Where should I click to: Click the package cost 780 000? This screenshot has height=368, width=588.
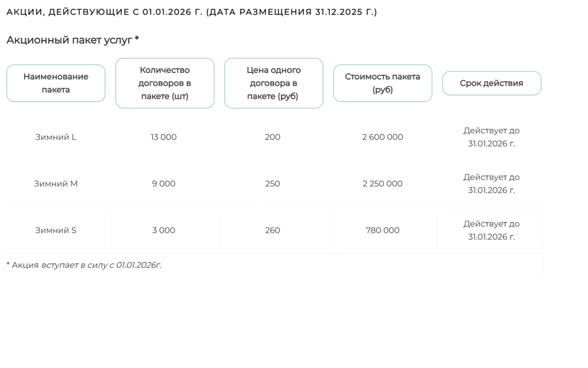[382, 231]
